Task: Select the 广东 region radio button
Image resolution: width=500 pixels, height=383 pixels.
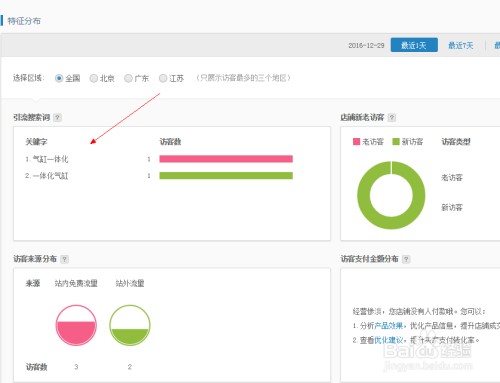Action: pos(128,78)
